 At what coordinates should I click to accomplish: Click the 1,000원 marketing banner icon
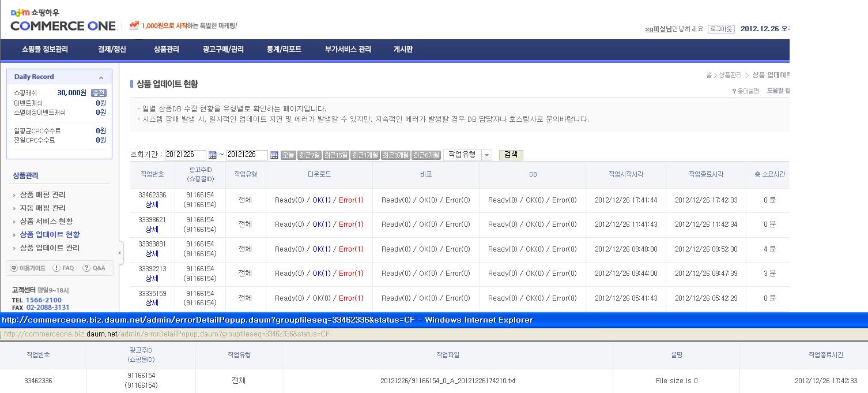134,25
